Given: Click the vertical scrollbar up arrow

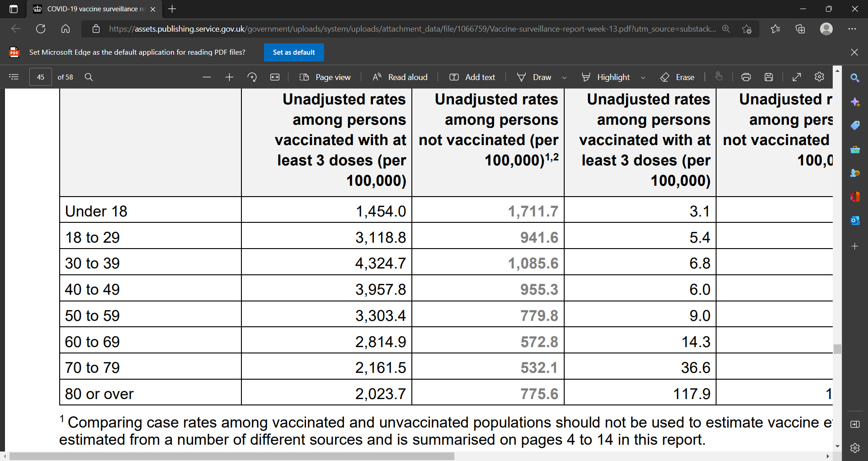Looking at the screenshot, I should point(838,71).
